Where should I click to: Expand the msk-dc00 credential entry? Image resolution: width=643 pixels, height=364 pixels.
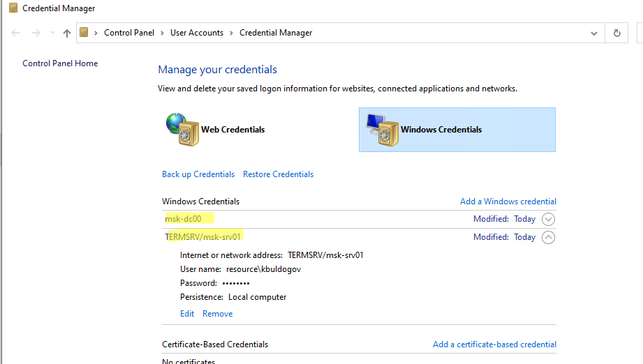tap(548, 219)
